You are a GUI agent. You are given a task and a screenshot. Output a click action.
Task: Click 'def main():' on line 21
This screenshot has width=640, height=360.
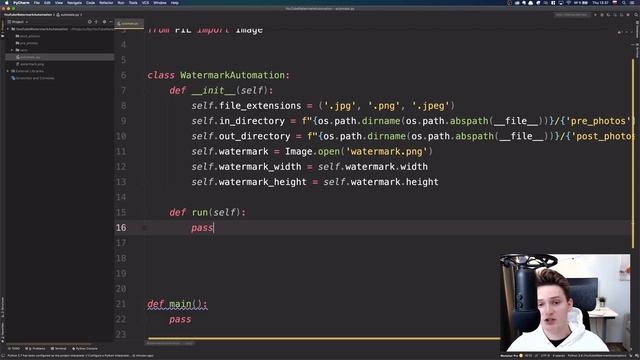point(177,304)
